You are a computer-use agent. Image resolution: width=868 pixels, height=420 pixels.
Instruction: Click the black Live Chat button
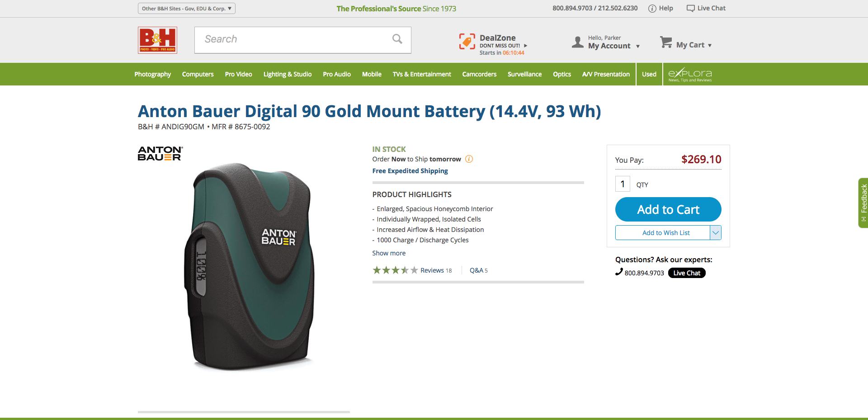[x=687, y=273]
